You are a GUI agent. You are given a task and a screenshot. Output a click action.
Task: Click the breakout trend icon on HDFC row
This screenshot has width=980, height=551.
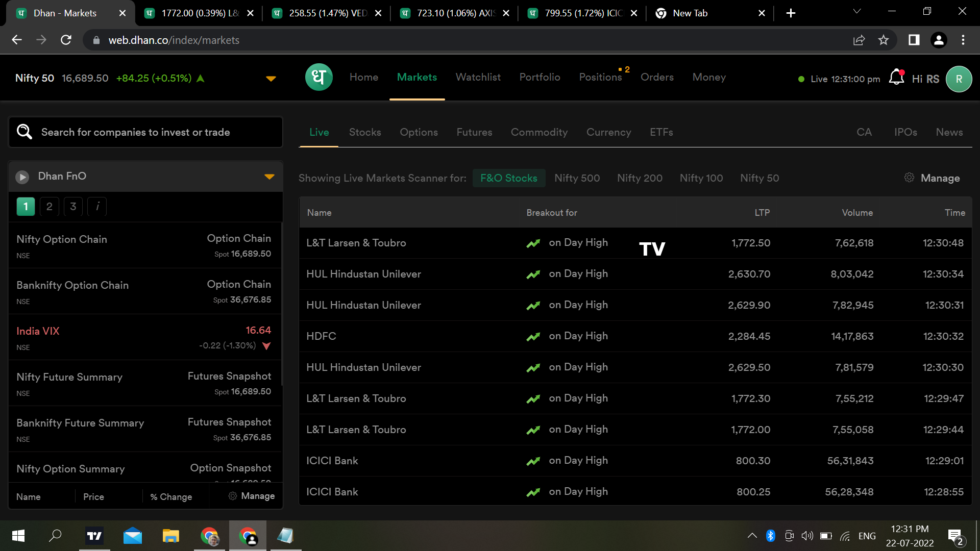533,337
